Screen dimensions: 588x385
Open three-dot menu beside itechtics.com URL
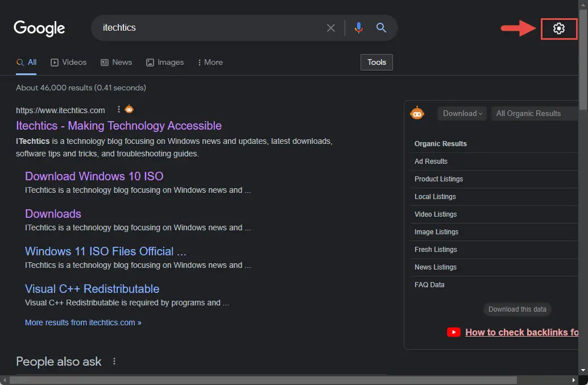click(x=118, y=109)
